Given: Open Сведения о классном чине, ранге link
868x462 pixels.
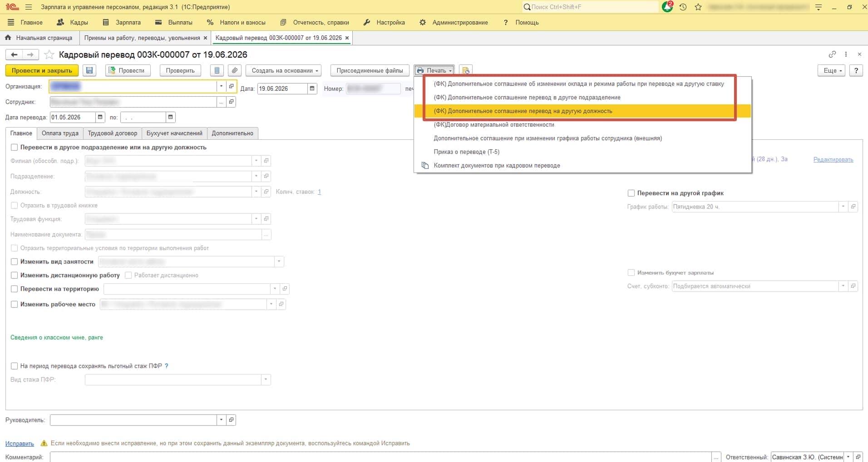Looking at the screenshot, I should pos(57,337).
